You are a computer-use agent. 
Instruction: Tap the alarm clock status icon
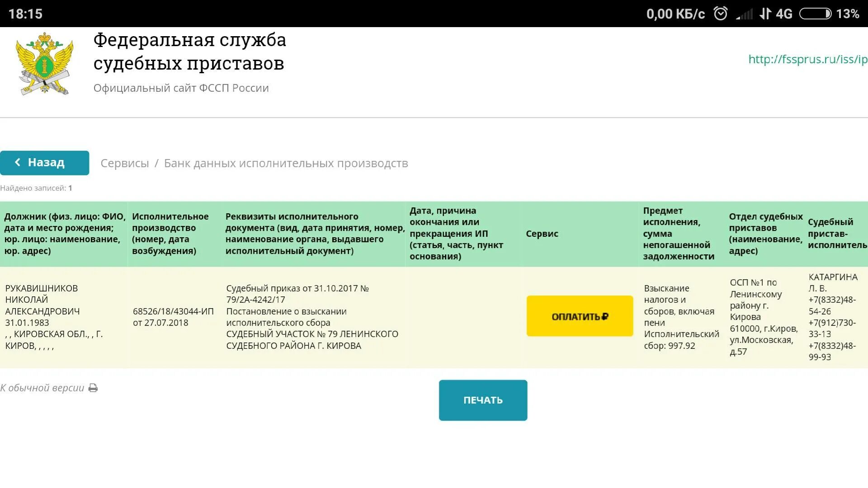pyautogui.click(x=721, y=14)
